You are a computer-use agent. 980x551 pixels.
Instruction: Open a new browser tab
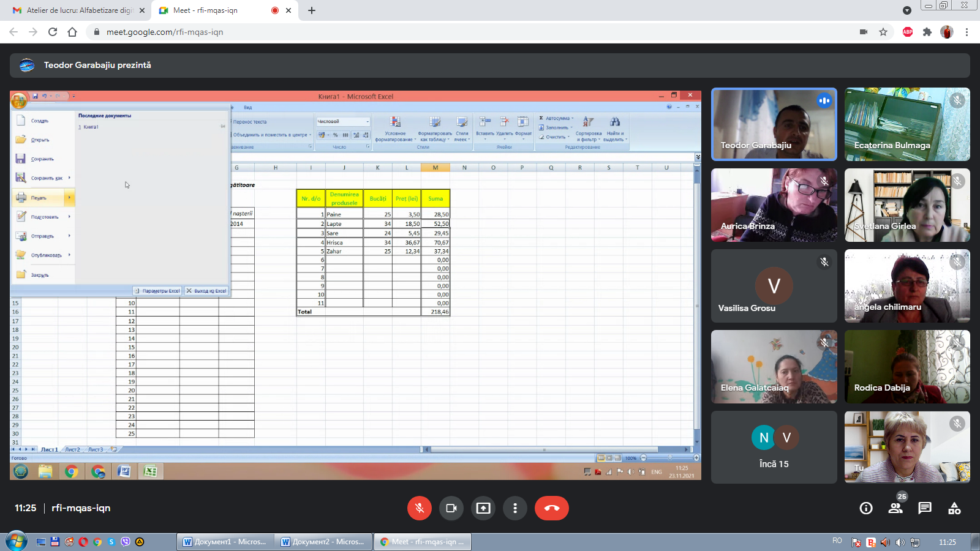pyautogui.click(x=312, y=10)
